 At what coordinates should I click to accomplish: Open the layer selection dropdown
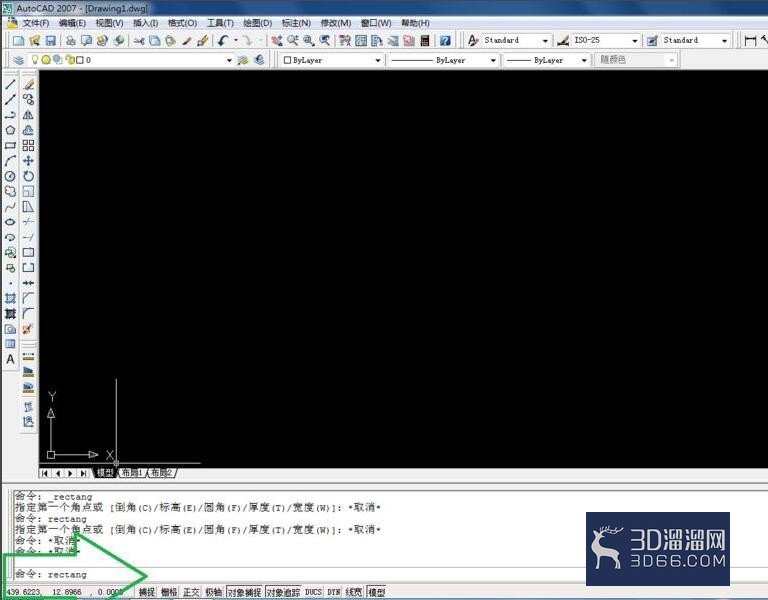229,60
